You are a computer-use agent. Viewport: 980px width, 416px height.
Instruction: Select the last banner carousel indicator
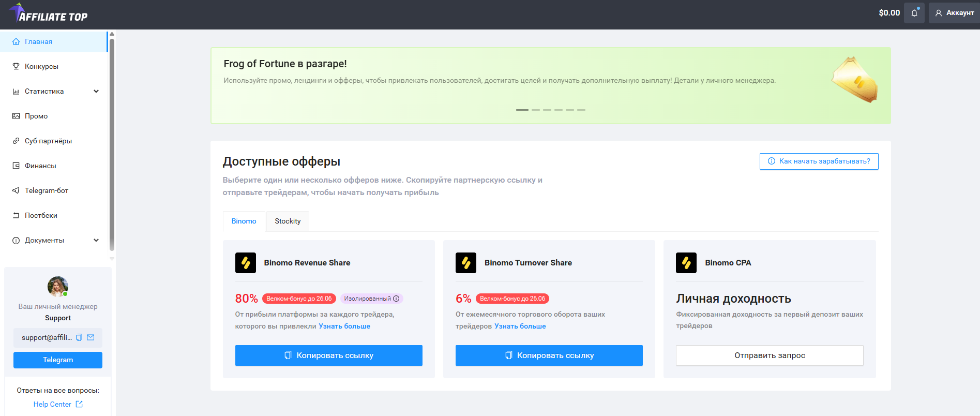click(581, 110)
